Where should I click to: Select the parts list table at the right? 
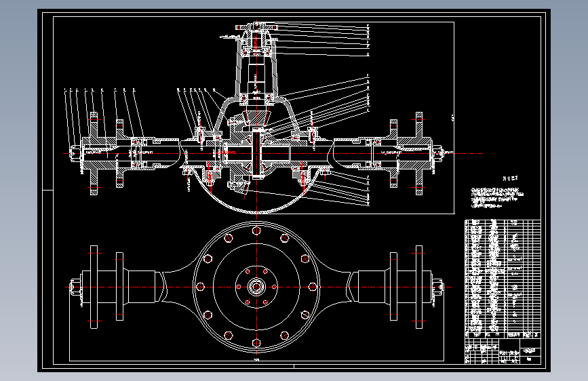[x=503, y=279]
